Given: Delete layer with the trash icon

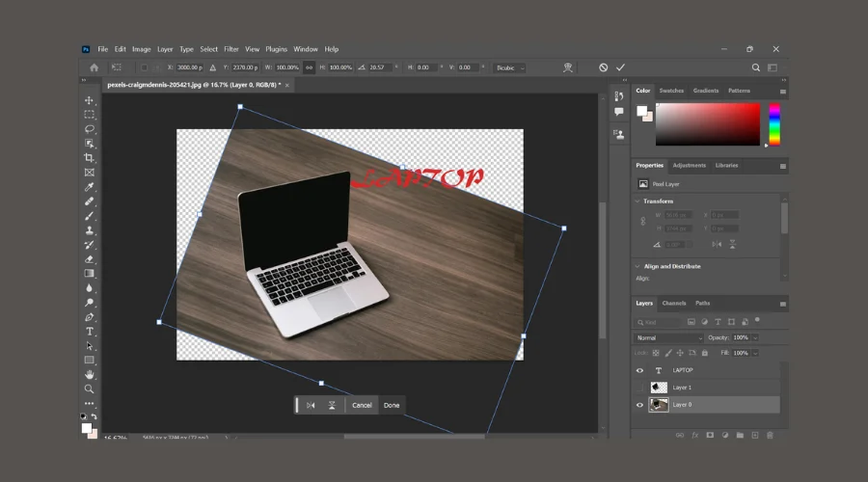Looking at the screenshot, I should click(770, 436).
